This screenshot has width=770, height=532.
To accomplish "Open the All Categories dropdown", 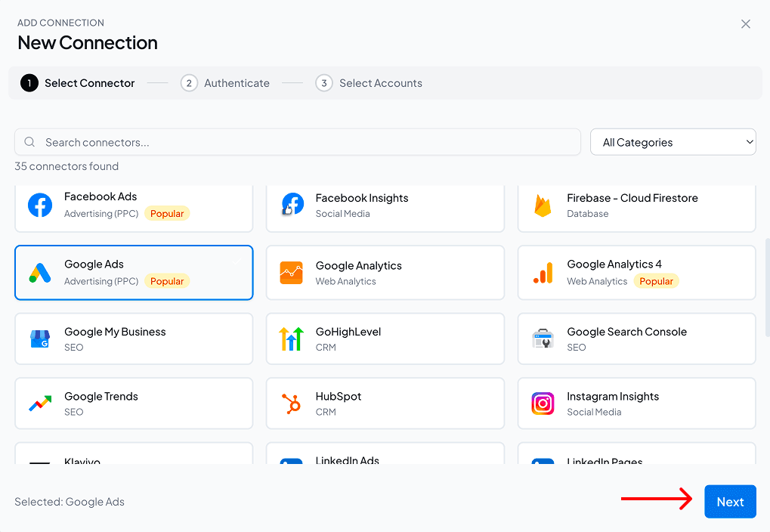I will click(673, 142).
